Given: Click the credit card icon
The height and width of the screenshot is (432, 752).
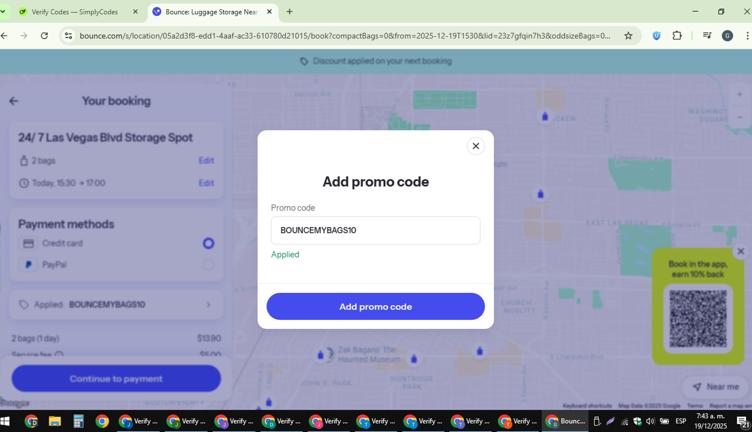Looking at the screenshot, I should (28, 244).
